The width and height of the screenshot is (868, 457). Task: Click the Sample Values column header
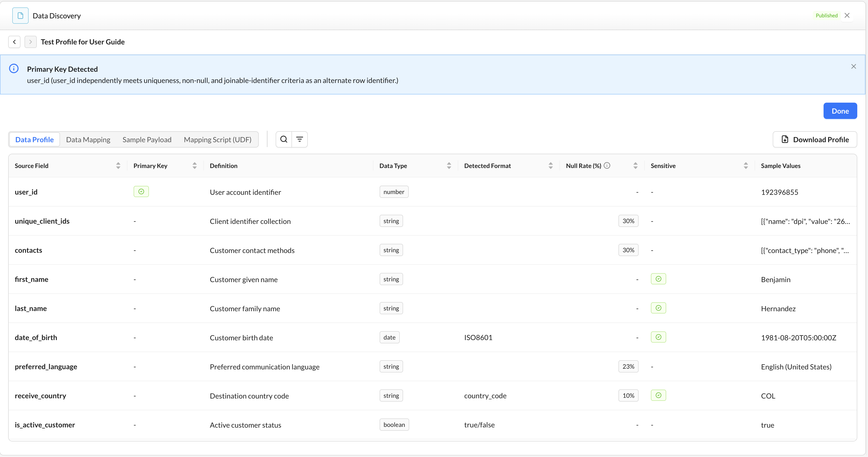[780, 166]
